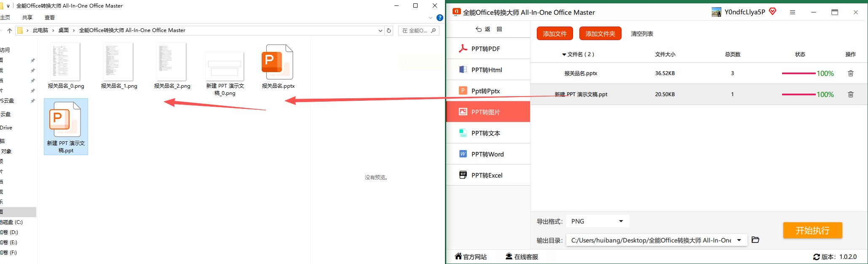
Task: Open the 主页 tab in Explorer
Action: tap(5, 17)
